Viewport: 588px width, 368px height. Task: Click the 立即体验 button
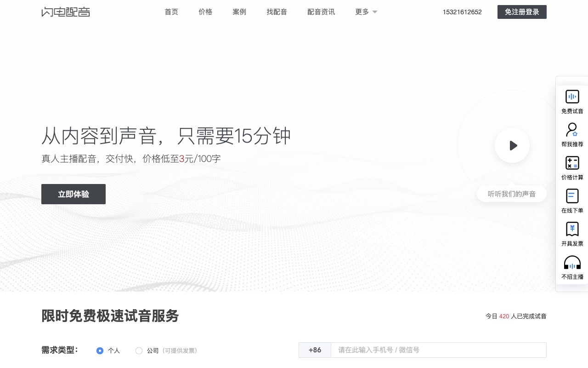[73, 194]
